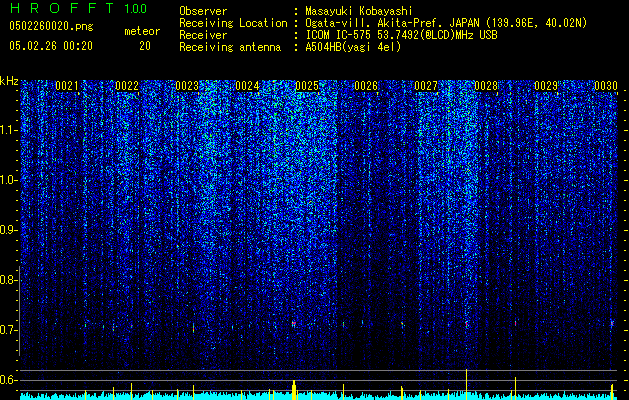629x400 pixels.
Task: Click the Receiving antenna label
Action: click(230, 47)
